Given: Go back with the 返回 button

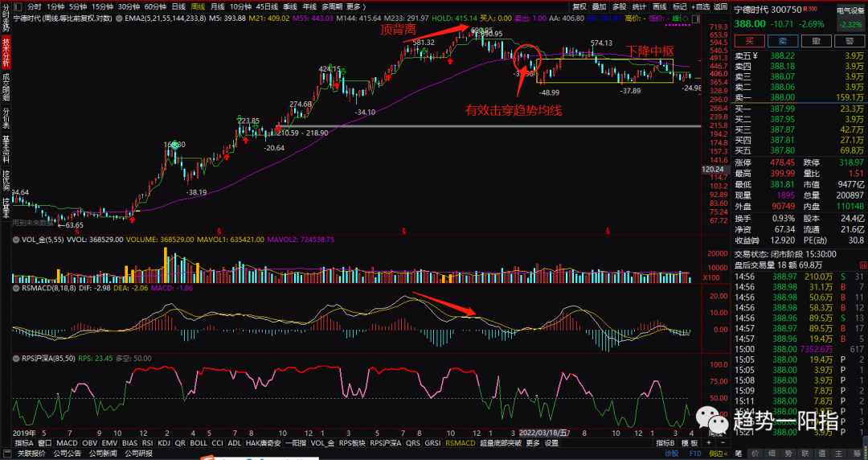Looking at the screenshot, I should click(720, 6).
